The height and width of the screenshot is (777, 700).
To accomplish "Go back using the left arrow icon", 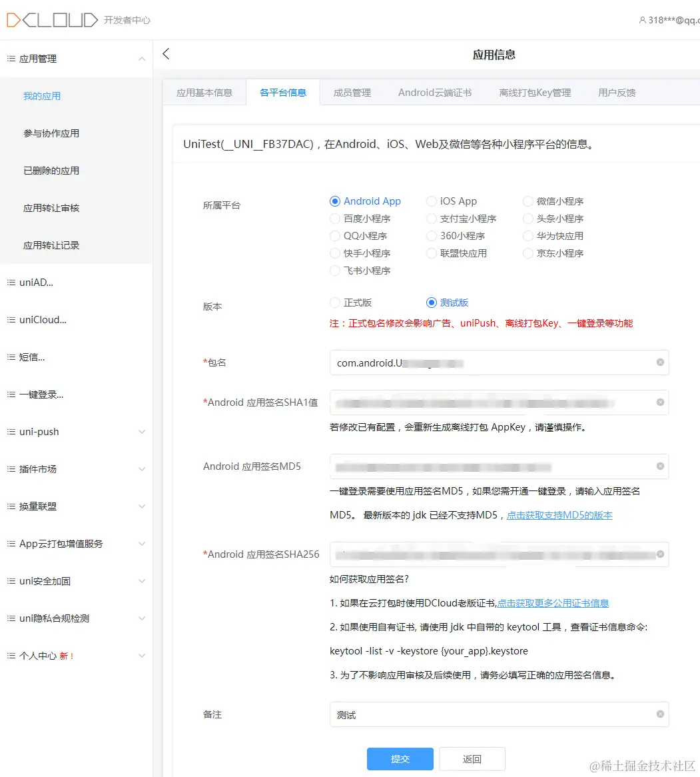I will tap(166, 54).
